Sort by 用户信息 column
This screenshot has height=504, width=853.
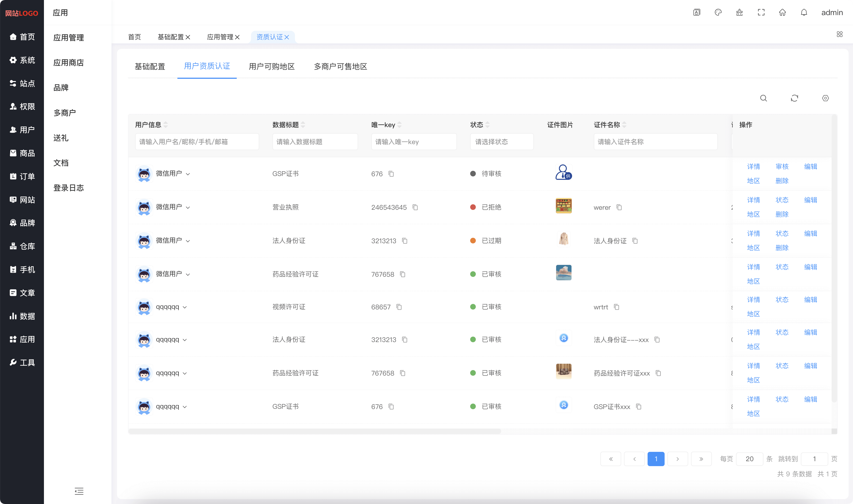coord(166,125)
